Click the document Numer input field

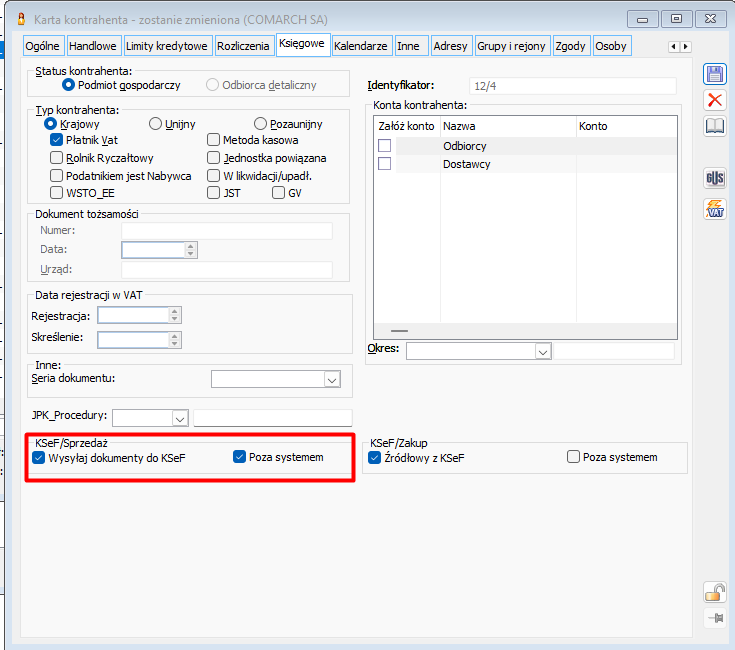pyautogui.click(x=226, y=230)
